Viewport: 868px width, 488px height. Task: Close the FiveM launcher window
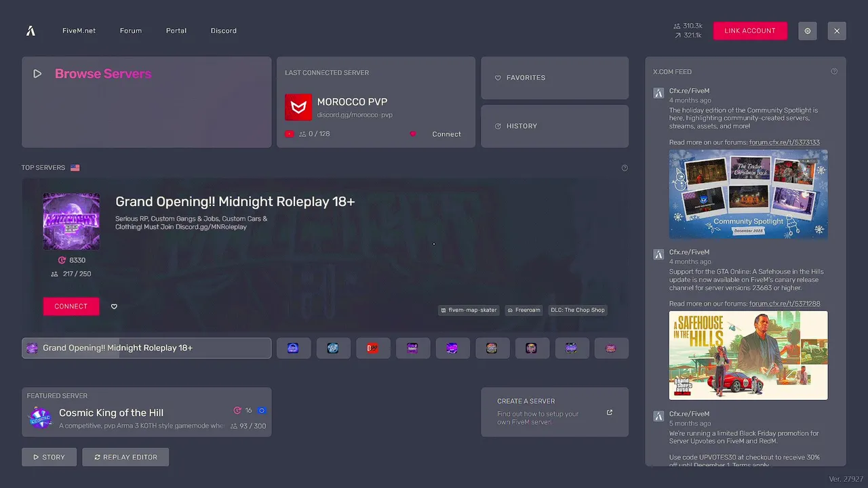point(837,30)
